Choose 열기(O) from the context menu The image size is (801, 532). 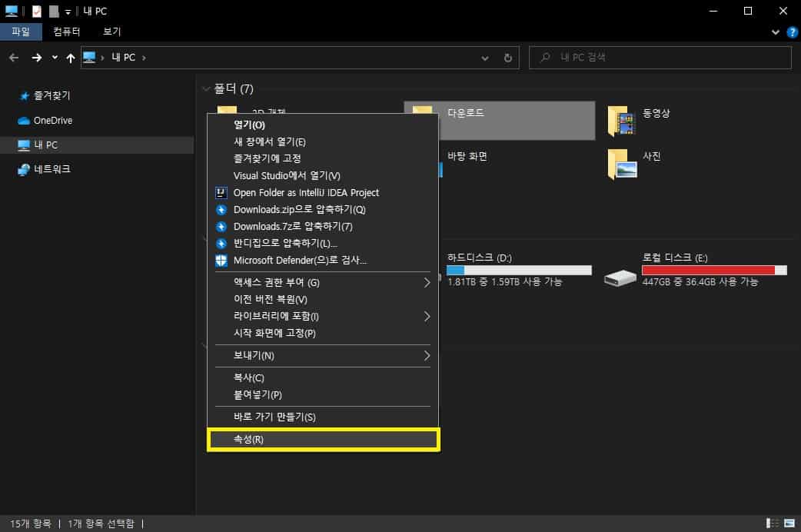coord(322,125)
